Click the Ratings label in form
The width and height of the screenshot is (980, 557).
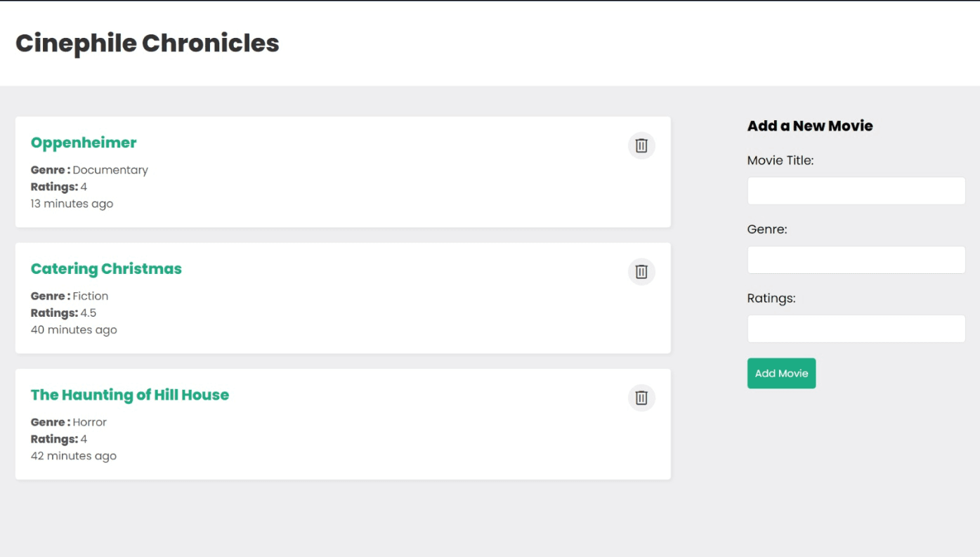pos(771,298)
